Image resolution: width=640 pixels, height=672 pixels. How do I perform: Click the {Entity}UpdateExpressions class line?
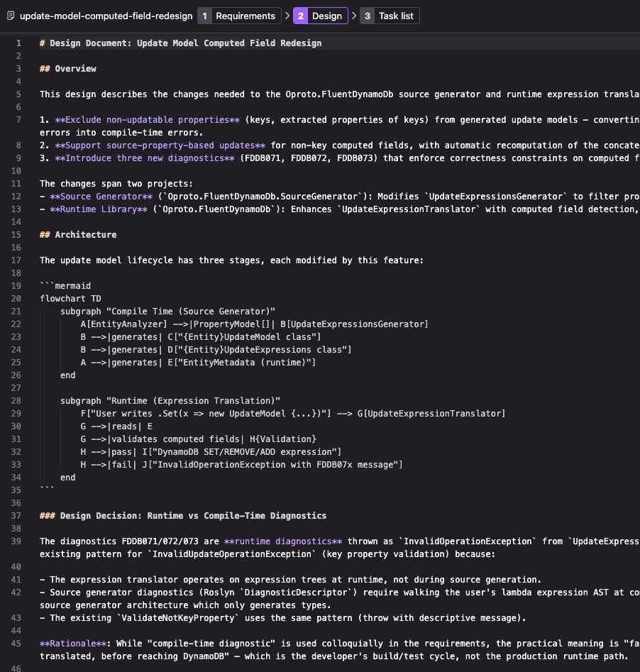pyautogui.click(x=216, y=350)
